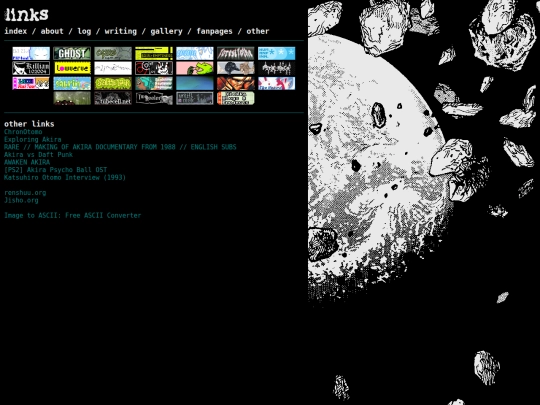Click the plain blue gradient badge
The width and height of the screenshot is (540, 405).
click(x=195, y=83)
